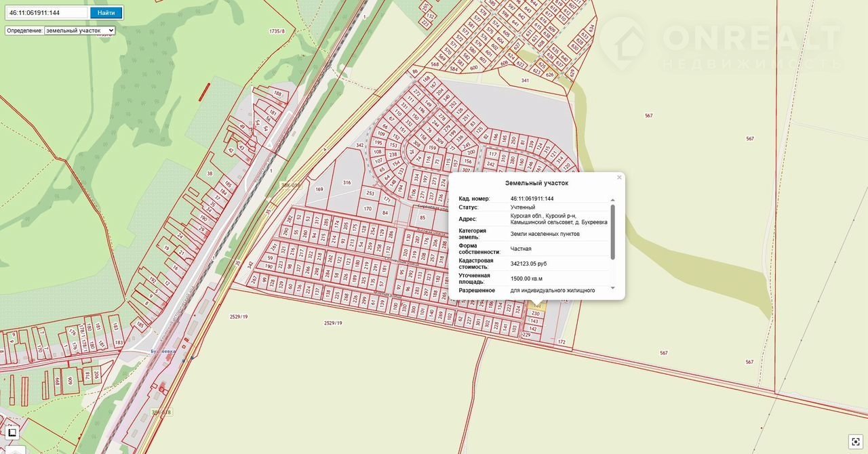Click the layers icon at bottom-left
This screenshot has height=454, width=868.
(12, 432)
